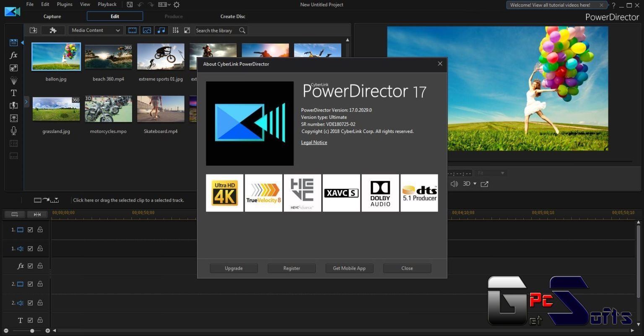This screenshot has width=644, height=336.
Task: Click the Register button
Action: [292, 268]
